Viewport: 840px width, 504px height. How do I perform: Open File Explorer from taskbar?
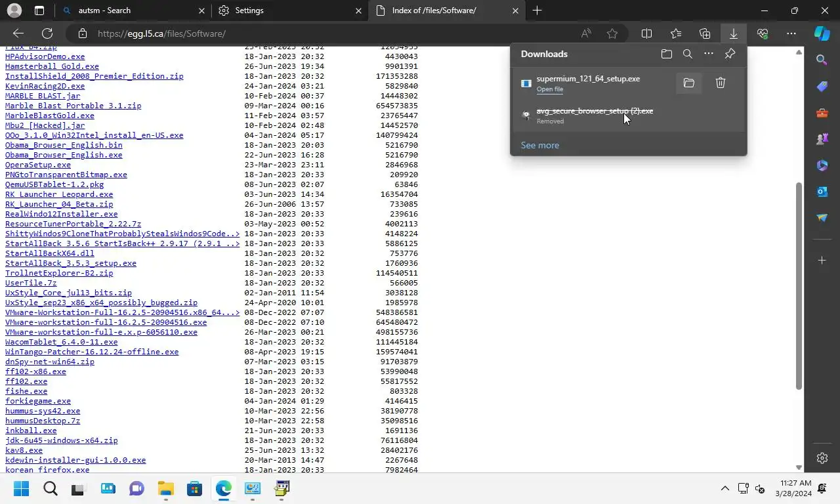[165, 488]
